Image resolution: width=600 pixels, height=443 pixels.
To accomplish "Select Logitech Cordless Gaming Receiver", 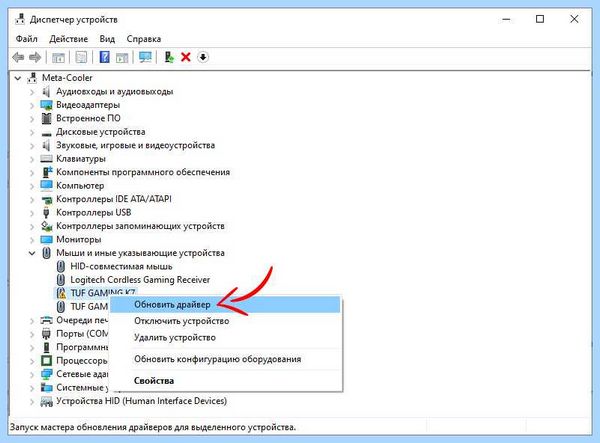I will (x=140, y=280).
